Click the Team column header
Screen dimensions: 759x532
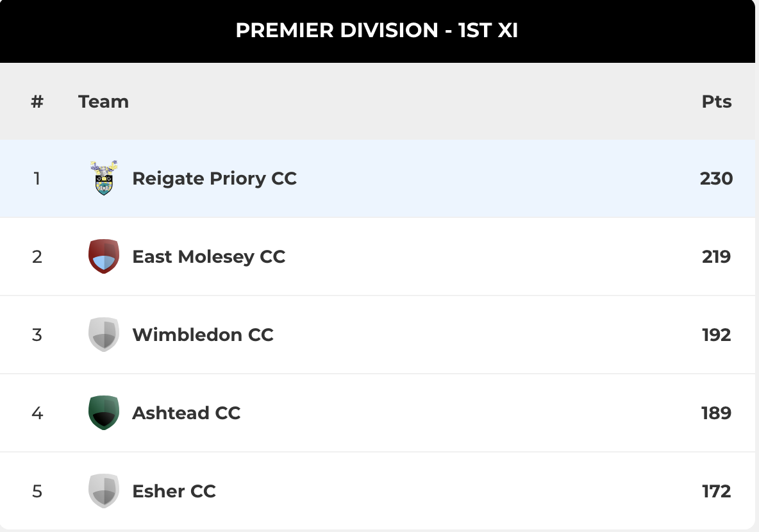(x=104, y=102)
